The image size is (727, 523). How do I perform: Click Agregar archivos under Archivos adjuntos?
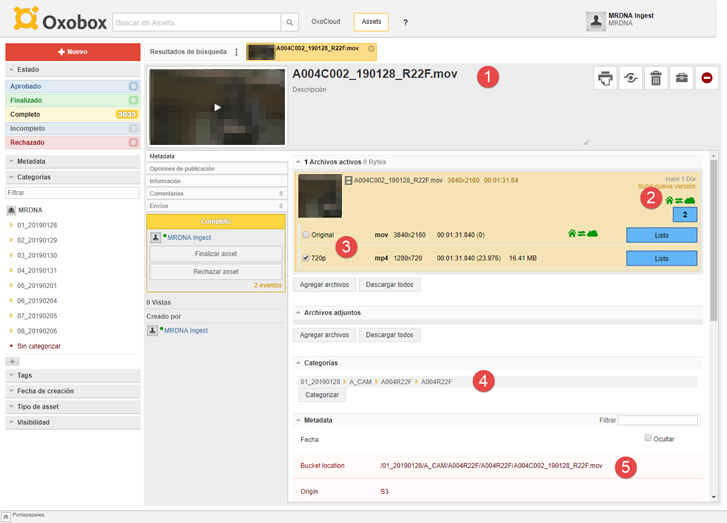click(325, 335)
